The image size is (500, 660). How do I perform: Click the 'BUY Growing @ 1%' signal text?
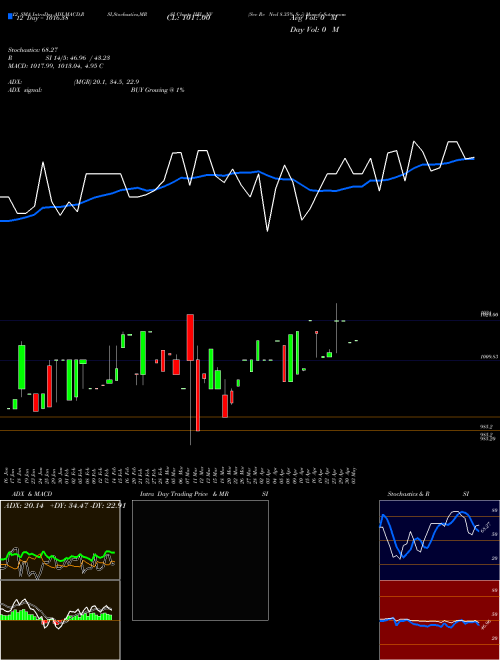point(157,90)
